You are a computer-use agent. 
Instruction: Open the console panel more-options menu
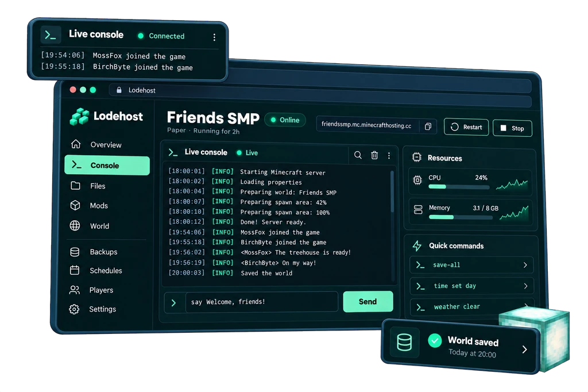point(389,155)
